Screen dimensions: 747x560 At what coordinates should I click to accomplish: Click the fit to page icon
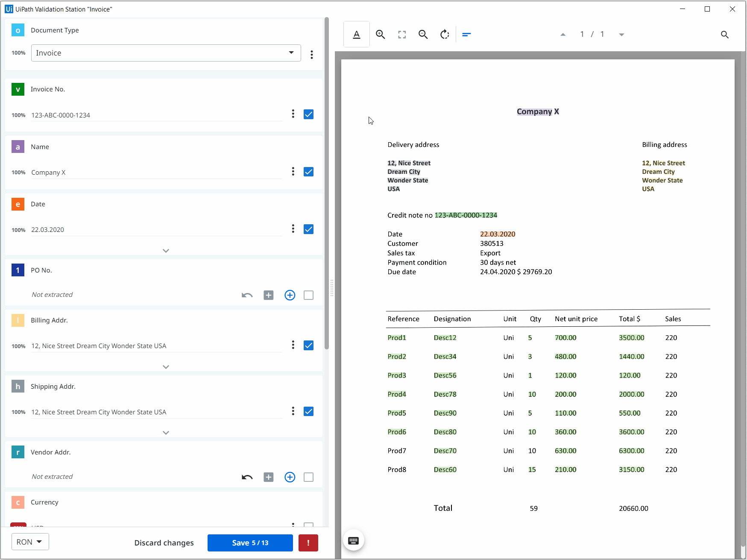(402, 35)
